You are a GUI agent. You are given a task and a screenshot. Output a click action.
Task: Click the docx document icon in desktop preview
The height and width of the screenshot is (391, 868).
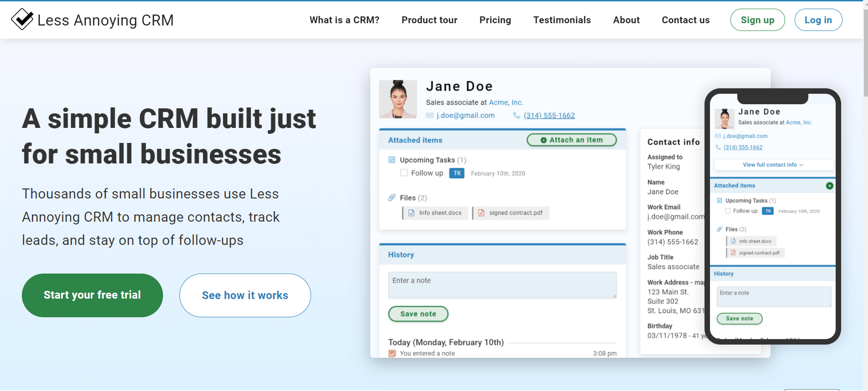tap(411, 213)
